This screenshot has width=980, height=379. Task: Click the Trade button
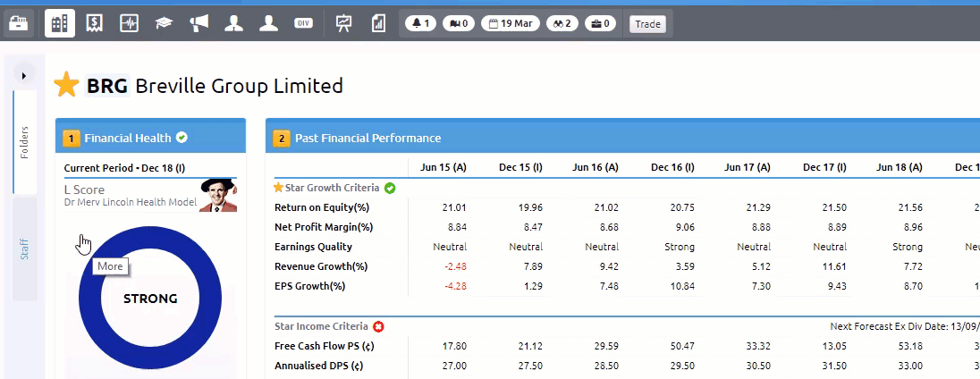tap(647, 24)
